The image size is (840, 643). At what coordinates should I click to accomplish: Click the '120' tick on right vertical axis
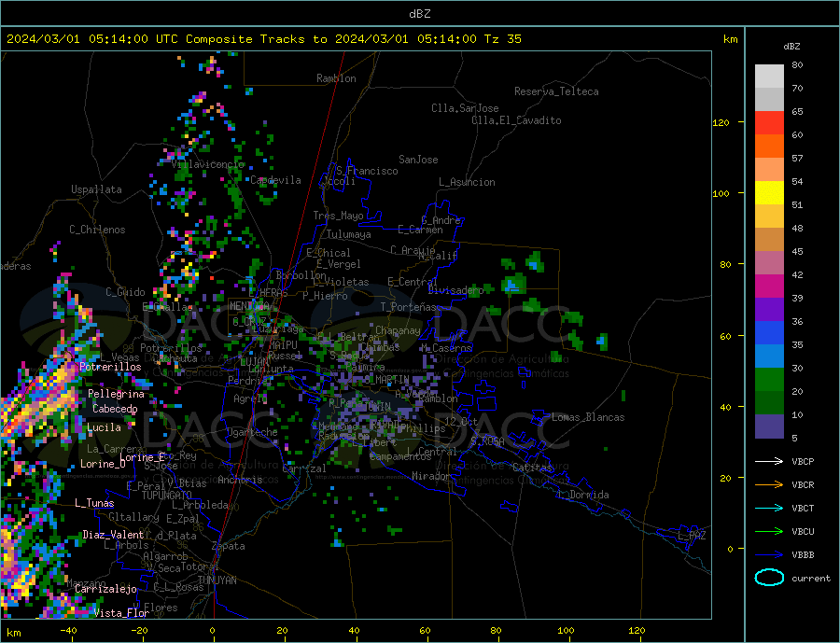click(x=721, y=122)
